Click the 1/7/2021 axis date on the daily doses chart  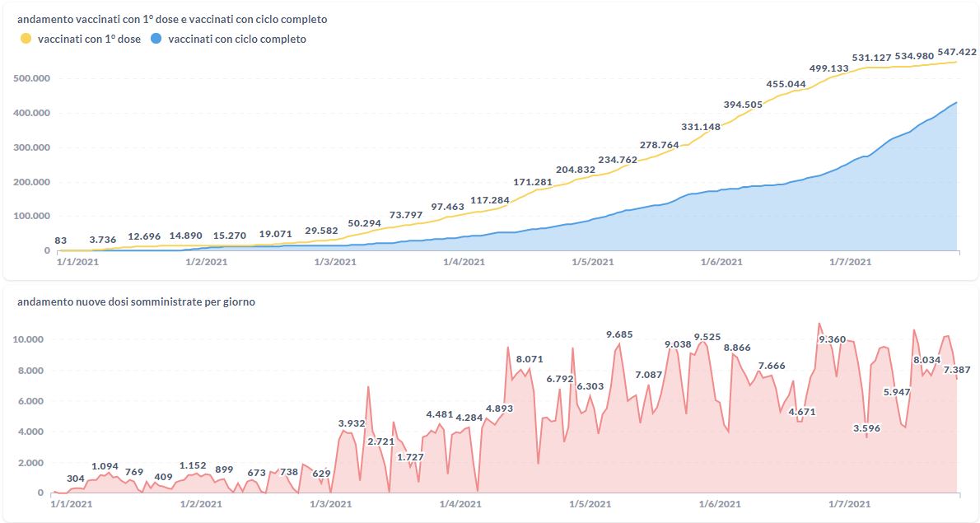tap(848, 504)
